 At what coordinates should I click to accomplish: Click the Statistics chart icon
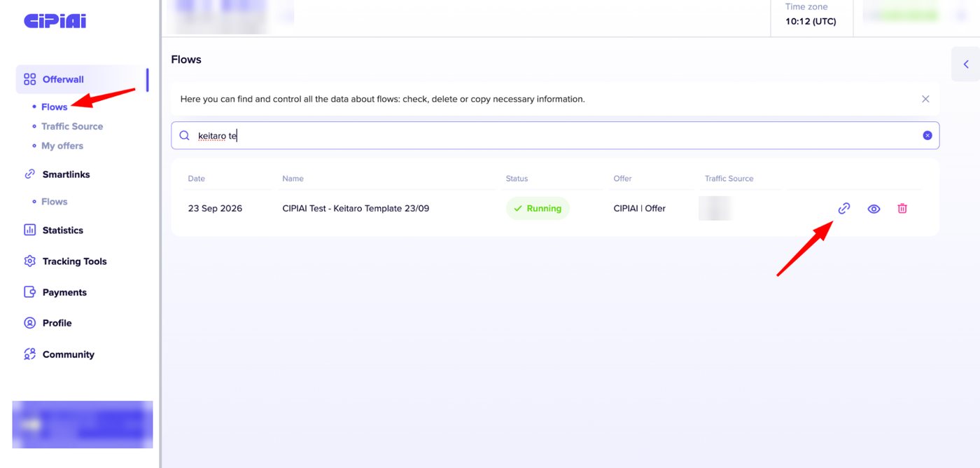pos(29,230)
